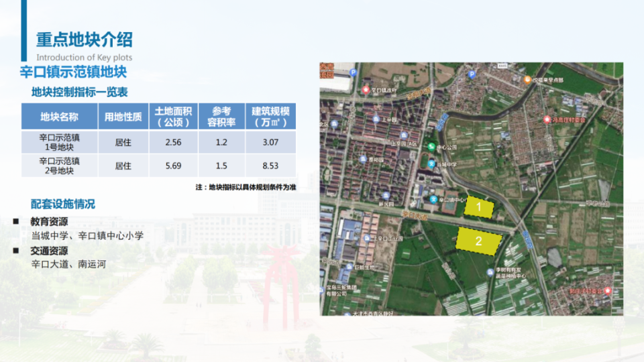Select 居住 in the 1号地块 row
The image size is (644, 362).
pyautogui.click(x=123, y=142)
